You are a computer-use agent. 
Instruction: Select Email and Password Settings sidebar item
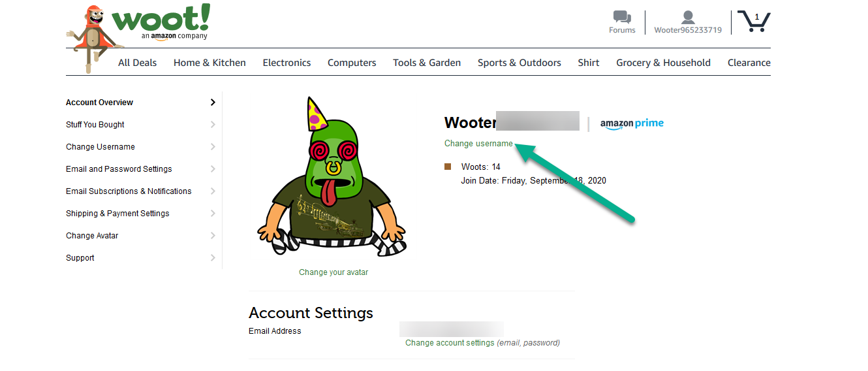[119, 169]
